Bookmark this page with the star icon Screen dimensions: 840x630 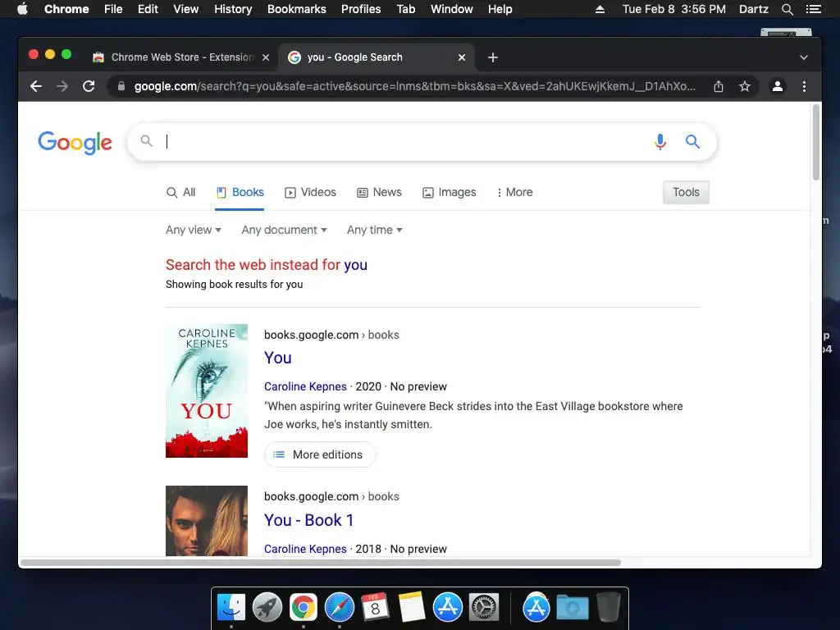pyautogui.click(x=745, y=86)
